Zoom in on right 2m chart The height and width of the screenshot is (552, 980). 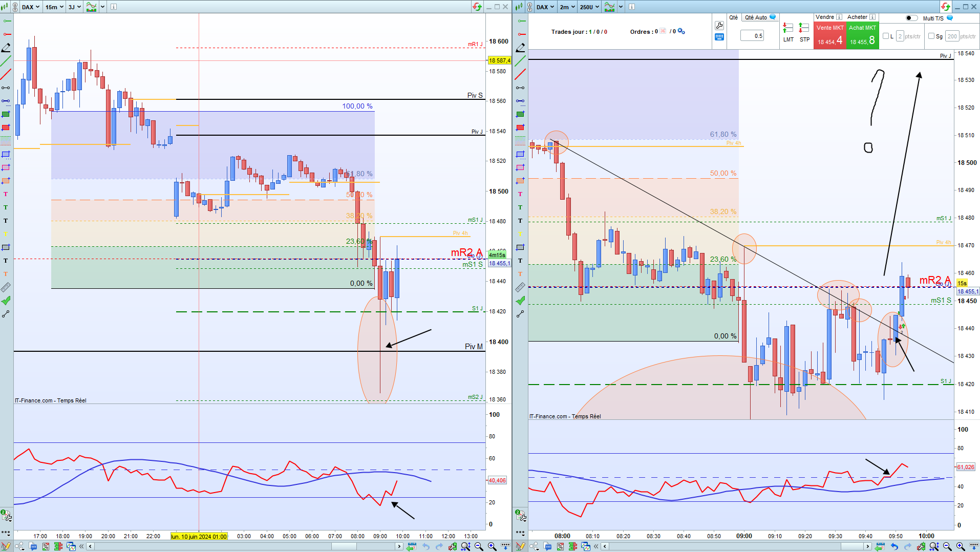pyautogui.click(x=961, y=546)
